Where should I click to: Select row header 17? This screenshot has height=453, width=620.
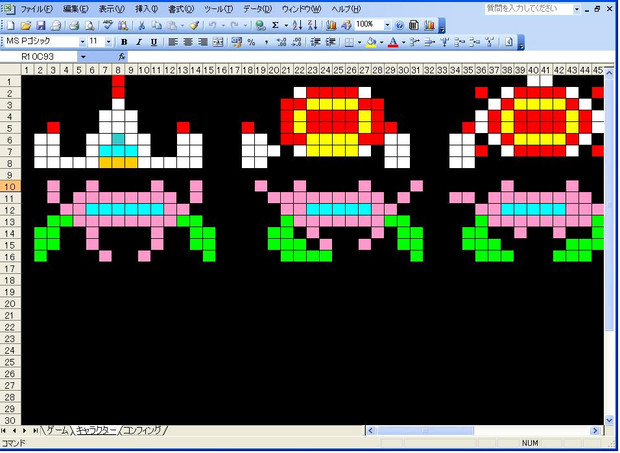(x=10, y=269)
